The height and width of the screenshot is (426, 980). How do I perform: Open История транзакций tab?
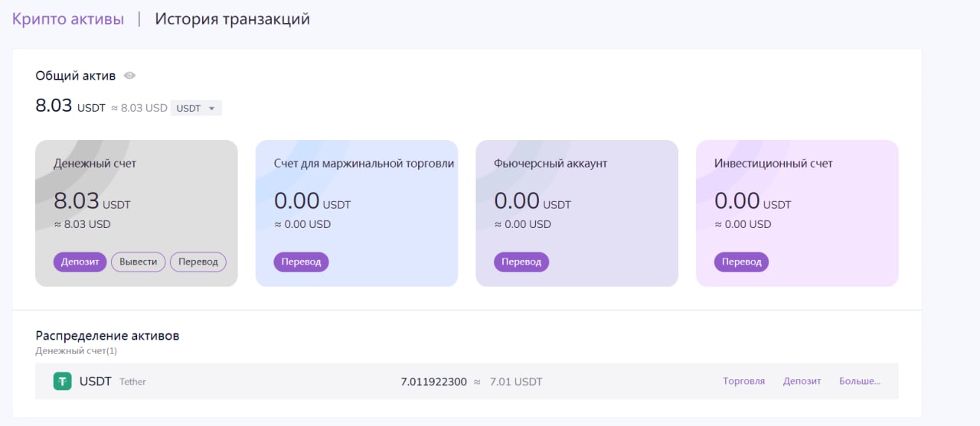pos(232,19)
